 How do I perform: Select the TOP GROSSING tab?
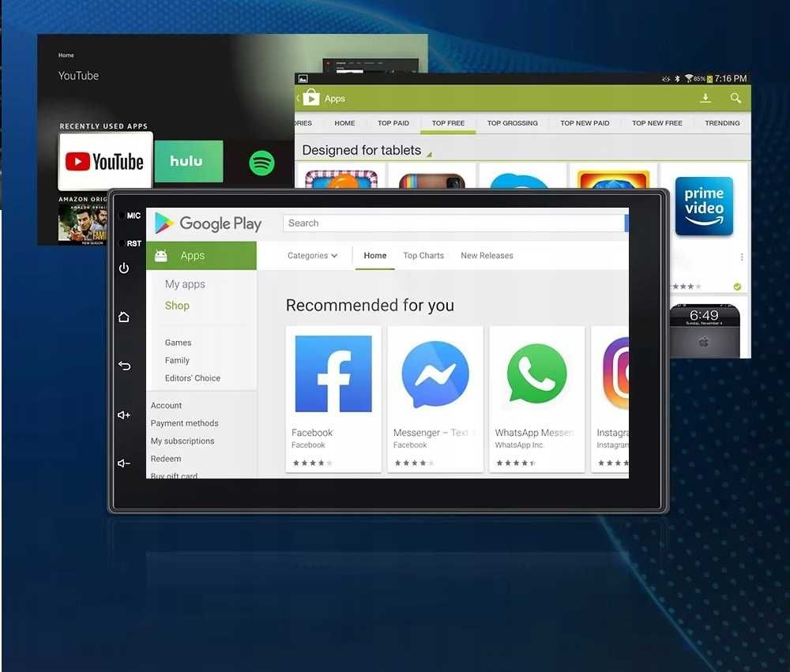[513, 123]
